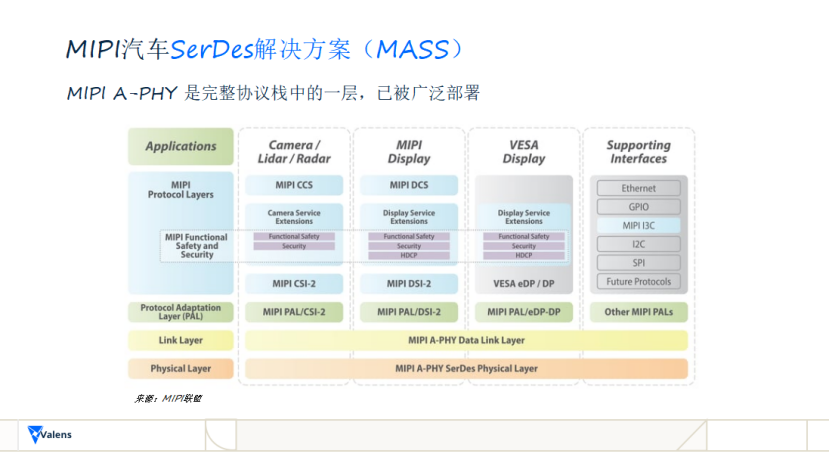The image size is (830, 460).
Task: Click the GPIO interface box
Action: point(638,206)
